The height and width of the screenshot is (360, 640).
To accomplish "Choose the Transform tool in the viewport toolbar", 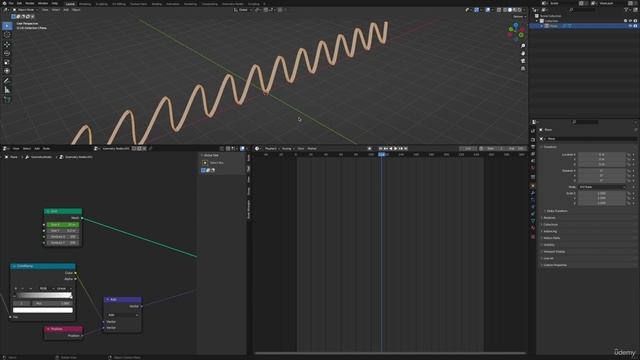I will [x=7, y=71].
